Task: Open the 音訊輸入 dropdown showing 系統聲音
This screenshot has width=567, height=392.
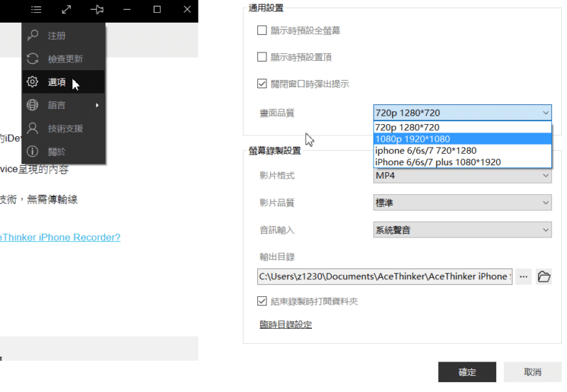Action: (463, 230)
